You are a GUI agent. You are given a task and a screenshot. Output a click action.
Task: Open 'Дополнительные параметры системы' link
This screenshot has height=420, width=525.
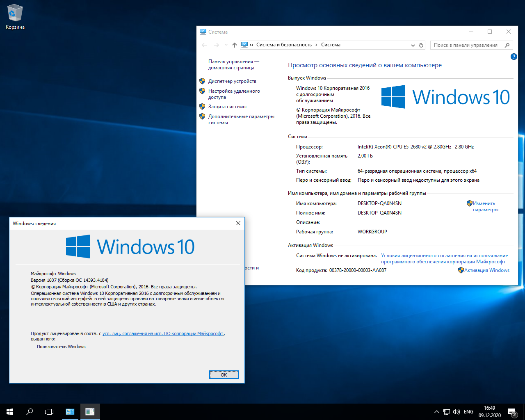(x=241, y=119)
